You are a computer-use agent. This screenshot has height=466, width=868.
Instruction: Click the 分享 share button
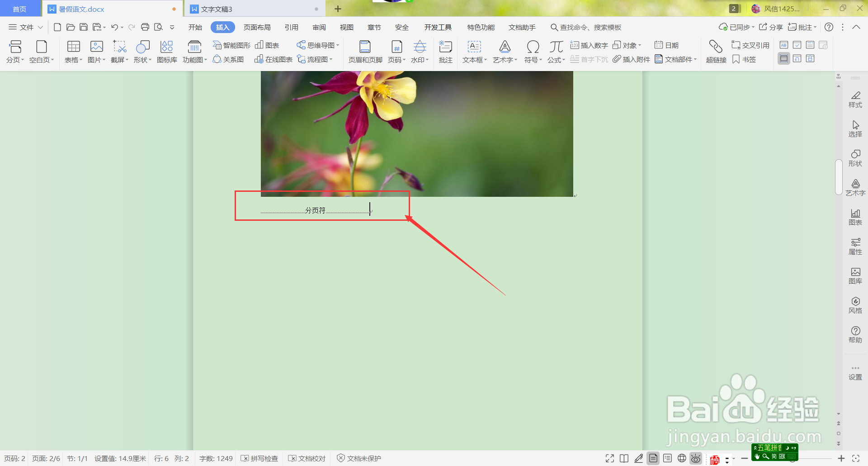pos(771,27)
